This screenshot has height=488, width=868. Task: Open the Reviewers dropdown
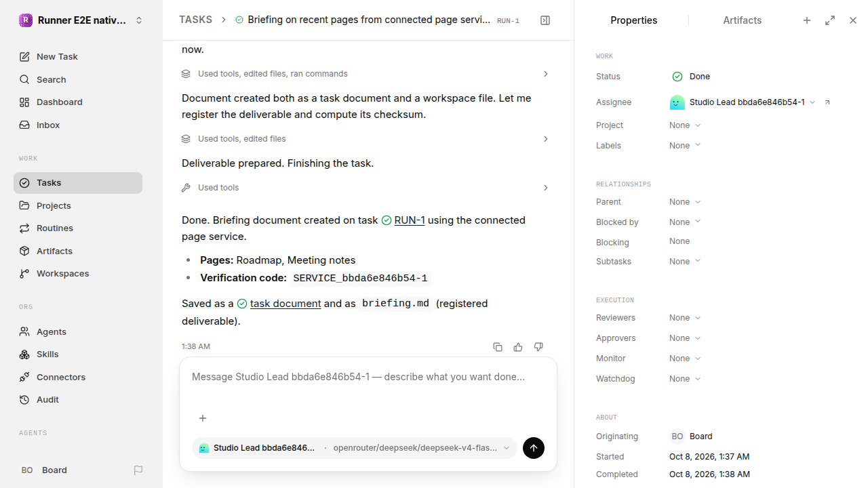click(x=685, y=318)
